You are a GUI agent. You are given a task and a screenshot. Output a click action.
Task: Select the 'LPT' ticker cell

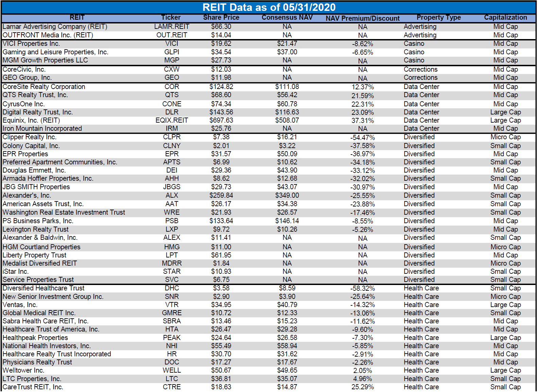[172, 255]
